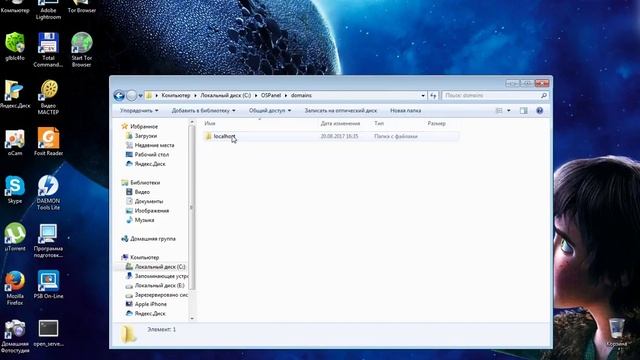The image size is (640, 360).
Task: Open Добавить в библиотеку menu
Action: point(203,111)
